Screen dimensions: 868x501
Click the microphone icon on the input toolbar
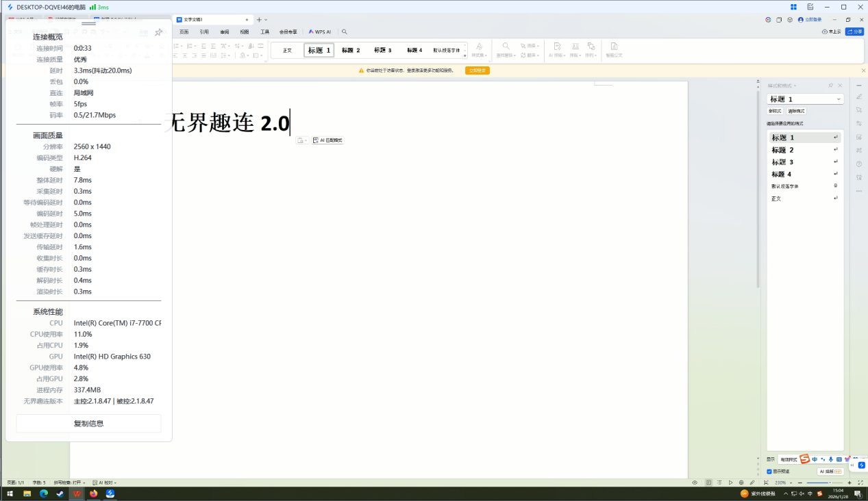point(831,459)
